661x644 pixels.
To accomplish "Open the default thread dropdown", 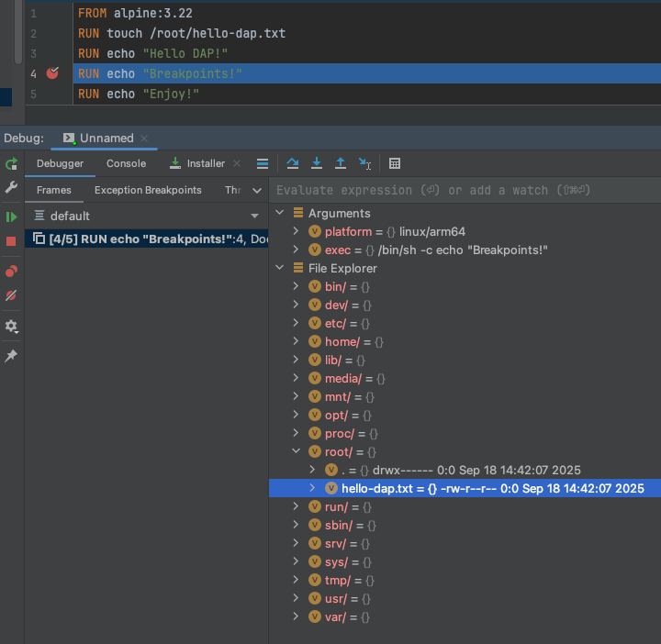I will coord(146,217).
